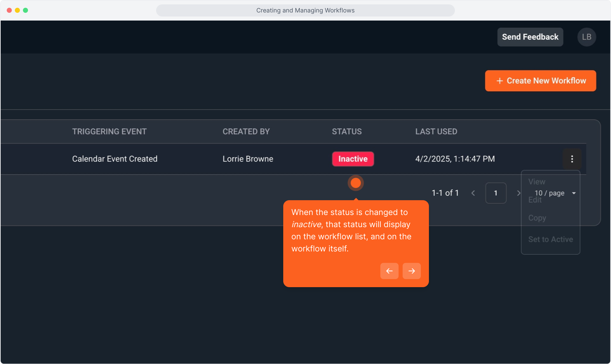
Task: Open the LB user avatar menu
Action: pos(586,37)
